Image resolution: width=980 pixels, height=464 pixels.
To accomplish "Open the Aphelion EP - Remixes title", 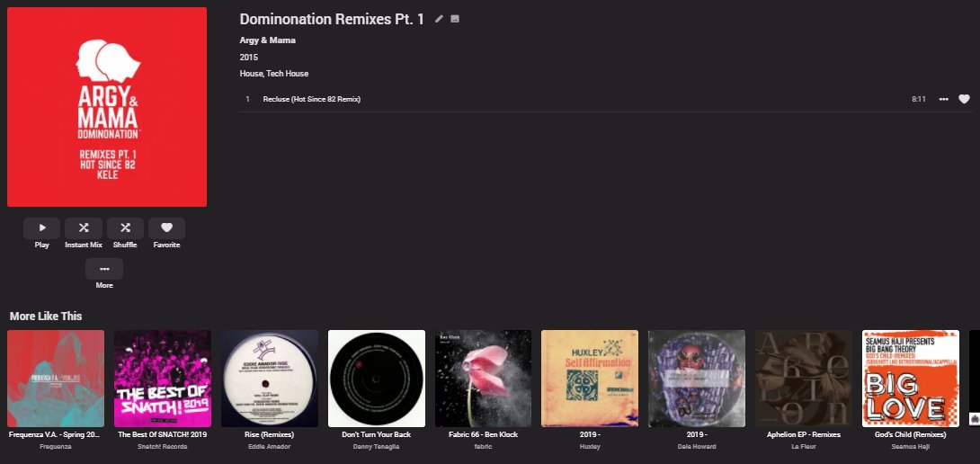I will (803, 434).
